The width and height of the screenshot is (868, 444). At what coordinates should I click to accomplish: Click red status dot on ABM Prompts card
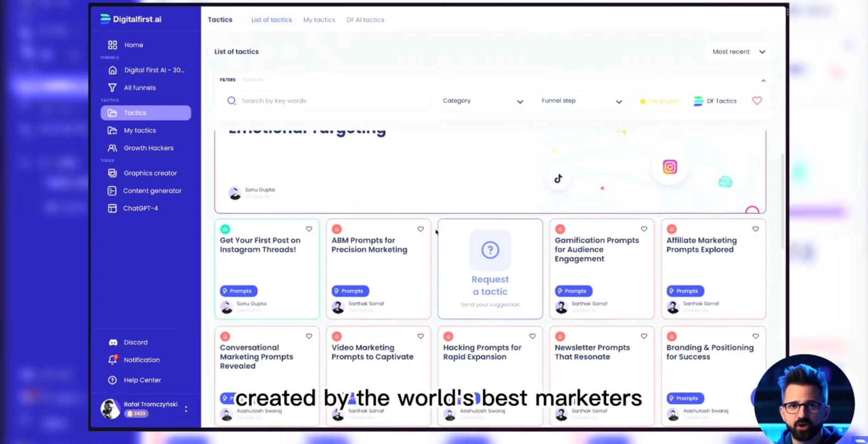coord(337,229)
